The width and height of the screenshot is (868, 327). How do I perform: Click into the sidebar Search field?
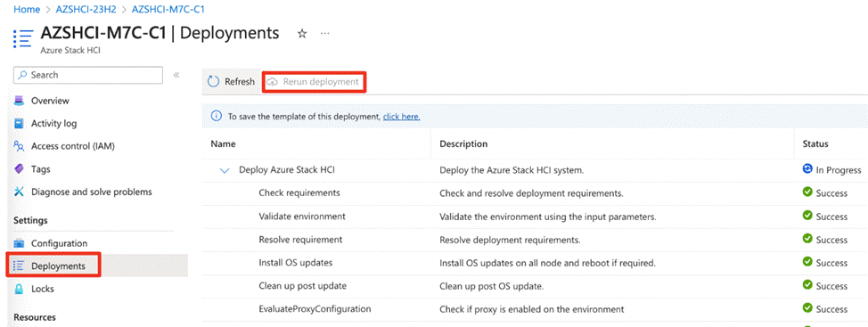[88, 75]
